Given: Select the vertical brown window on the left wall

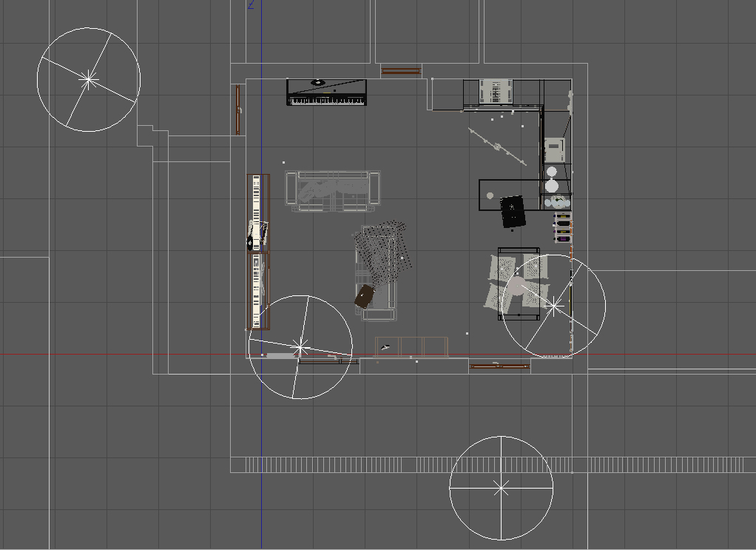Looking at the screenshot, I should pyautogui.click(x=237, y=110).
